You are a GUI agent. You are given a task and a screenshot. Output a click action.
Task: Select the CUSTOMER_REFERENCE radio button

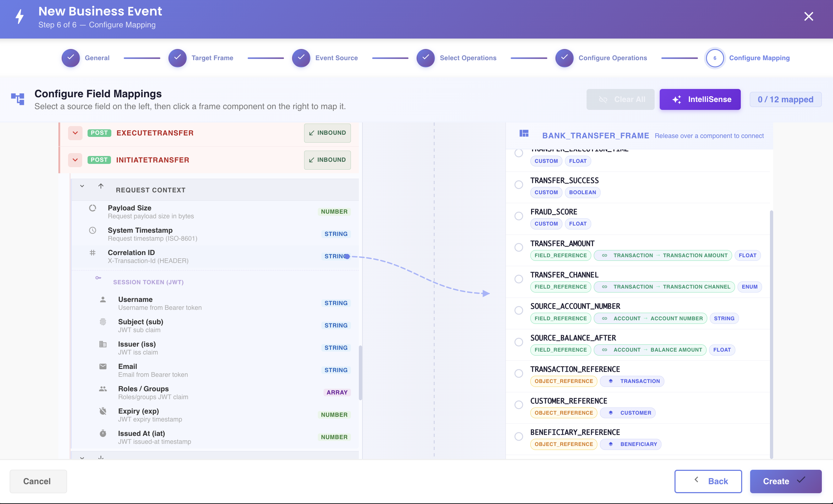tap(519, 405)
